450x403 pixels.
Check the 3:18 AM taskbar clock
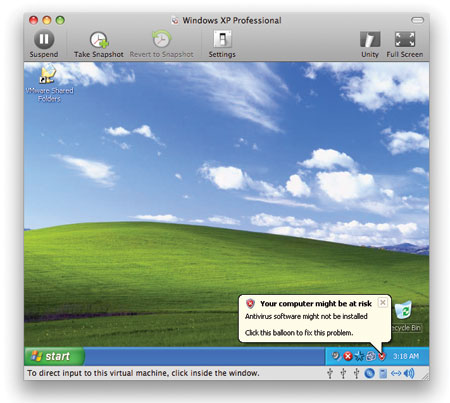(406, 356)
